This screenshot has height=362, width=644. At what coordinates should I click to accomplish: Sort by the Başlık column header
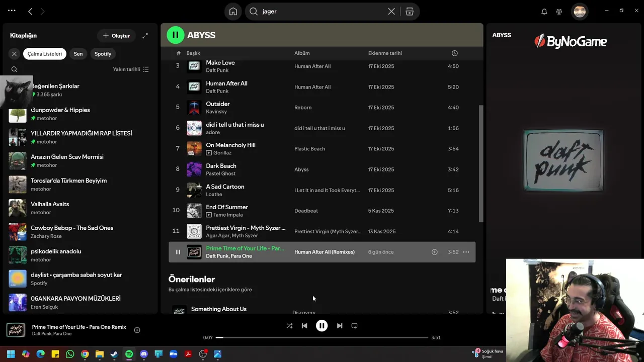point(193,53)
